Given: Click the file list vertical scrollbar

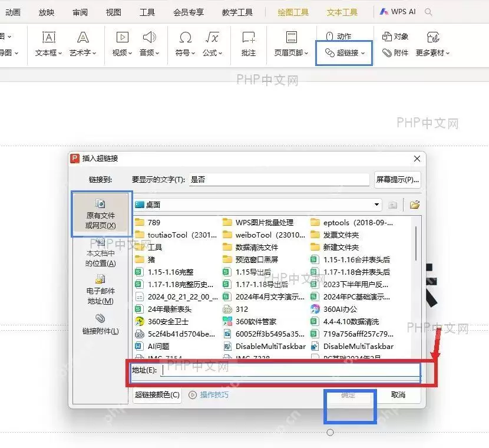Looking at the screenshot, I should (416, 243).
